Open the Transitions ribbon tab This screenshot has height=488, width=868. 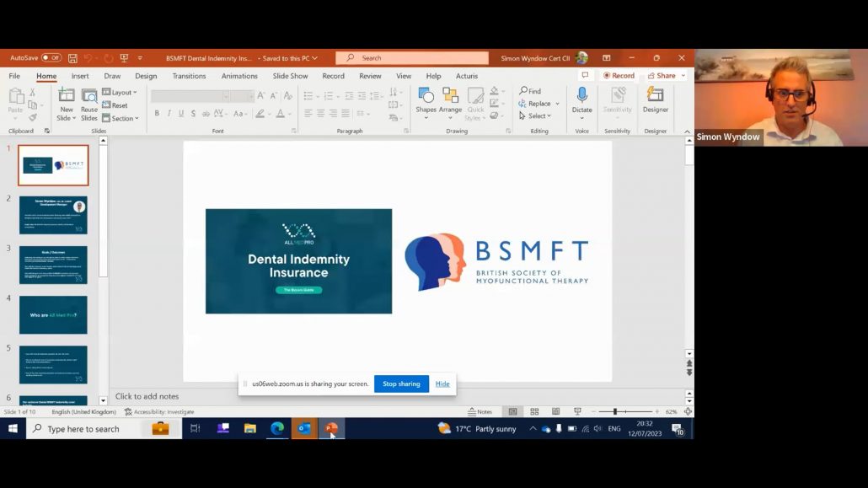[x=189, y=76]
